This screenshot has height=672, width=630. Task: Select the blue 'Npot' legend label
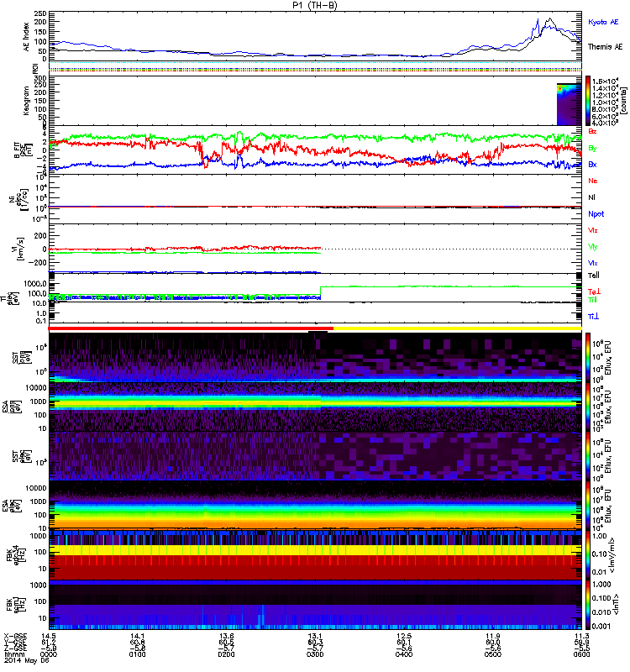tap(596, 214)
